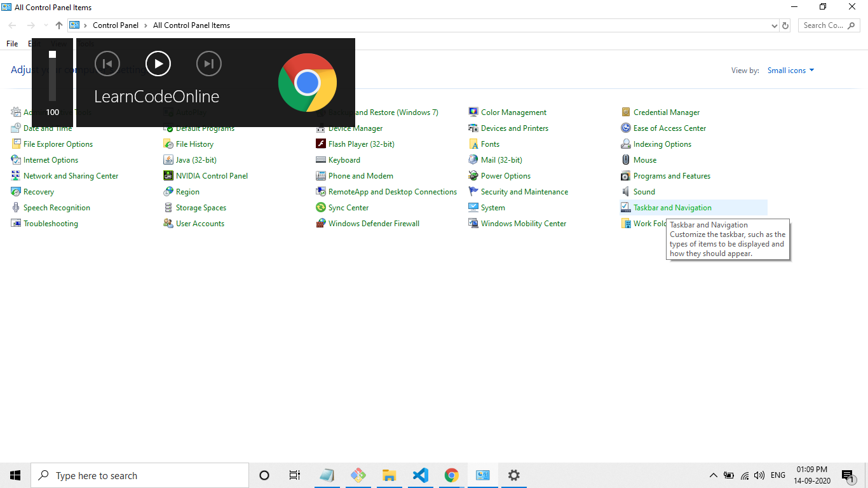Image resolution: width=868 pixels, height=488 pixels.
Task: Open the Windows Start menu
Action: pos(15,475)
